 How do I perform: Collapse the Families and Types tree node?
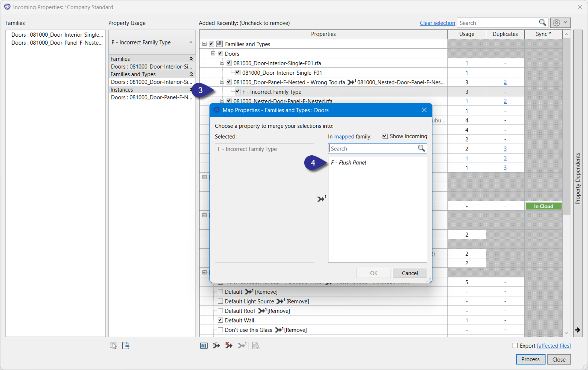(x=204, y=44)
